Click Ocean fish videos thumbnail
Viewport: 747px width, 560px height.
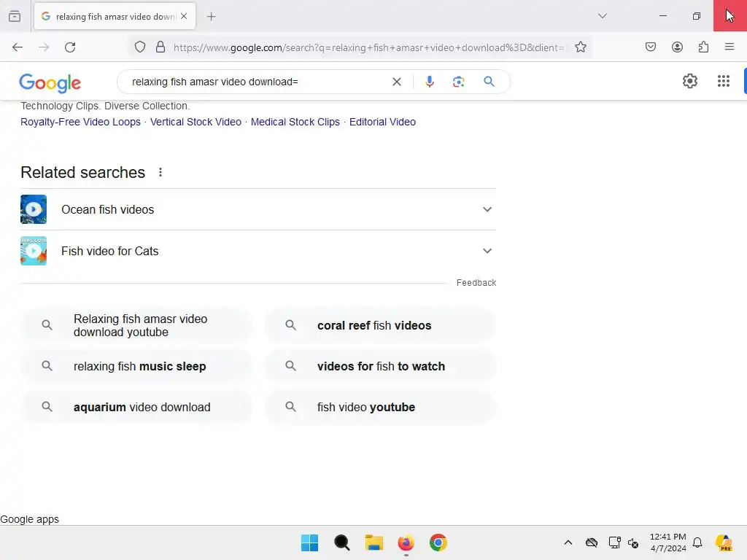click(x=34, y=209)
